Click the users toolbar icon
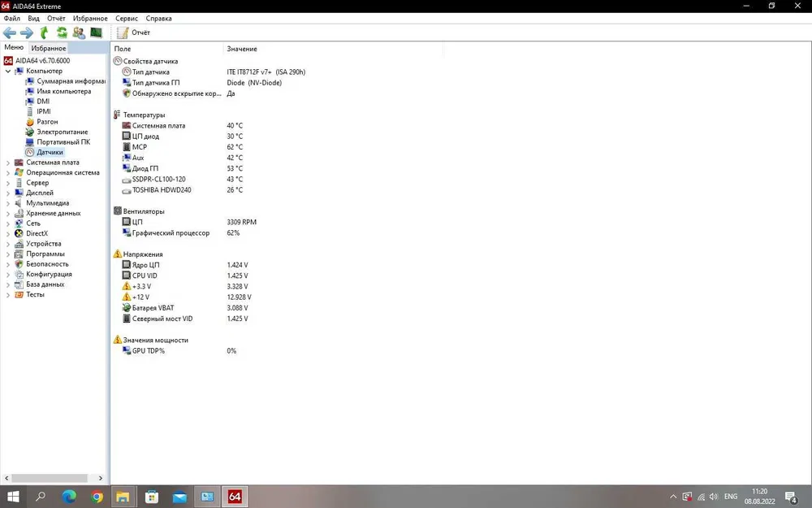The width and height of the screenshot is (812, 508). point(79,33)
